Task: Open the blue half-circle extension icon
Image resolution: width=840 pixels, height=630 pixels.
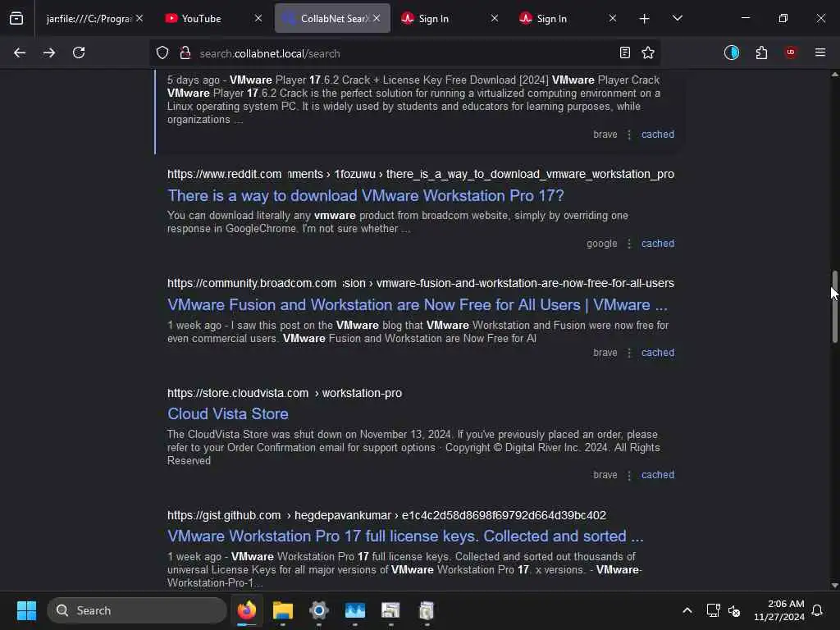Action: pos(731,52)
